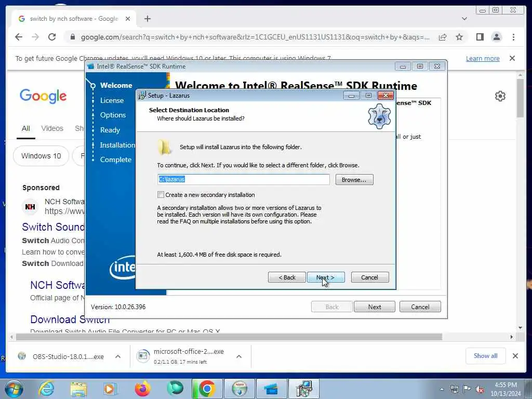Open Chrome side panel icon
The width and height of the screenshot is (532, 399).
(x=480, y=37)
